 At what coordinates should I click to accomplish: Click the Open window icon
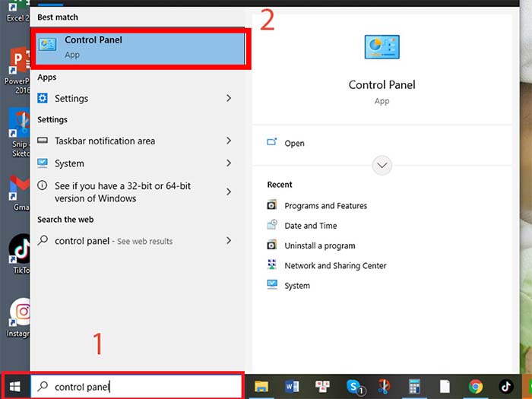[272, 142]
